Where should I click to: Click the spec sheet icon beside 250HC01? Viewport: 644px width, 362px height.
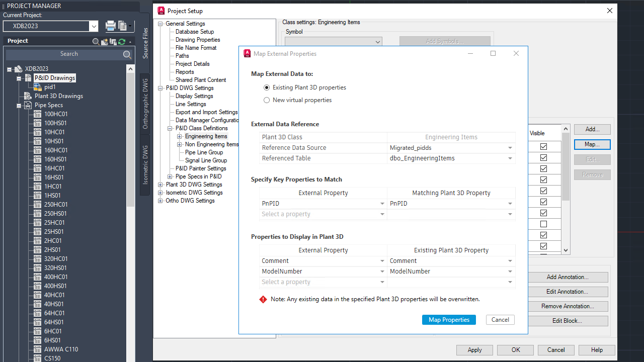tap(38, 205)
